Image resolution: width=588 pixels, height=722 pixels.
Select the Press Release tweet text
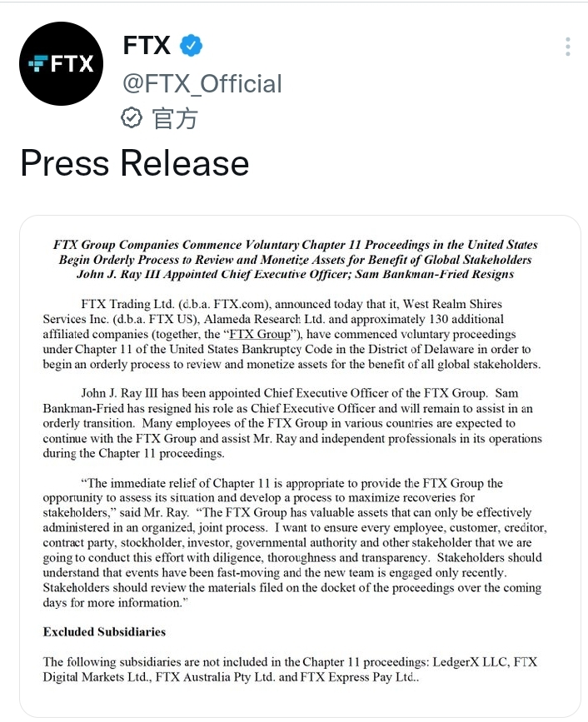click(x=134, y=163)
